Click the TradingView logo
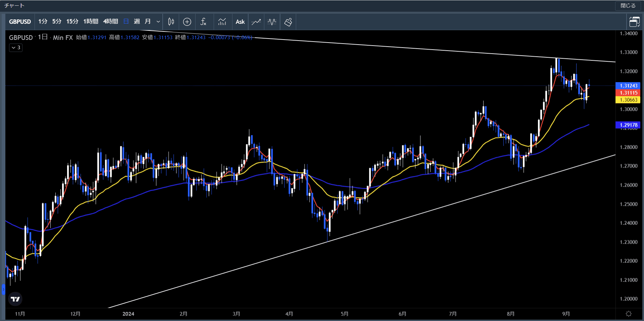 [x=15, y=299]
